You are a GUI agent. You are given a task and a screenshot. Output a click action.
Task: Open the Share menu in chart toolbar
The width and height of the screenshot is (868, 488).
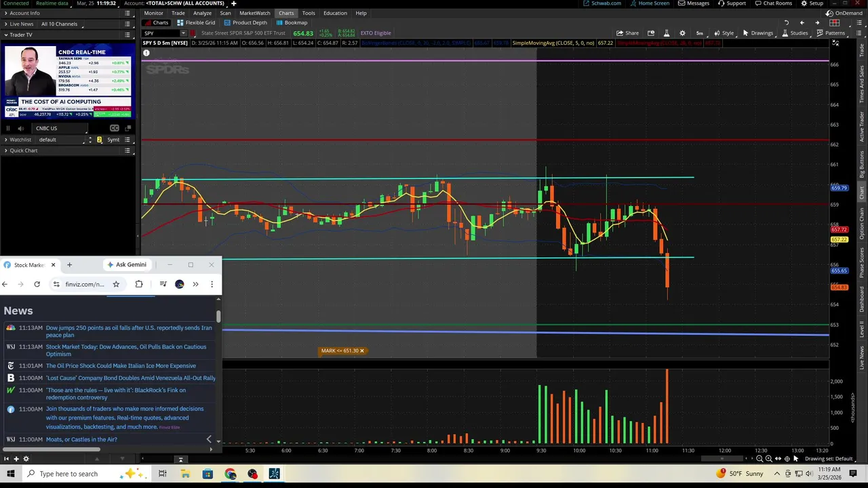627,33
